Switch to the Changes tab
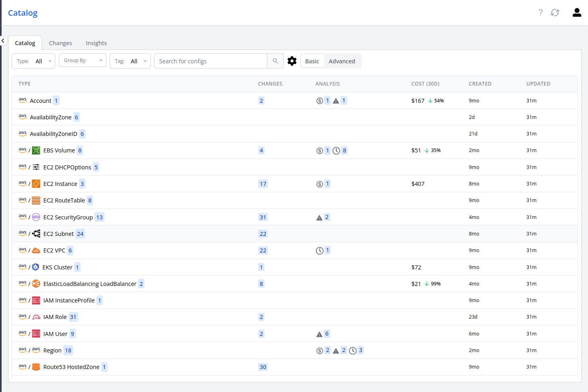The image size is (588, 392). coord(60,43)
